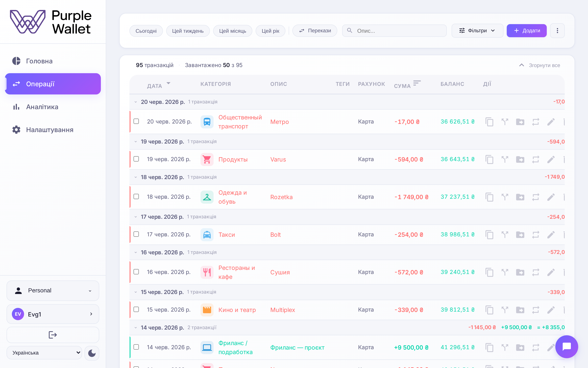588x368 pixels.
Task: Split the Varus transaction
Action: pyautogui.click(x=505, y=159)
